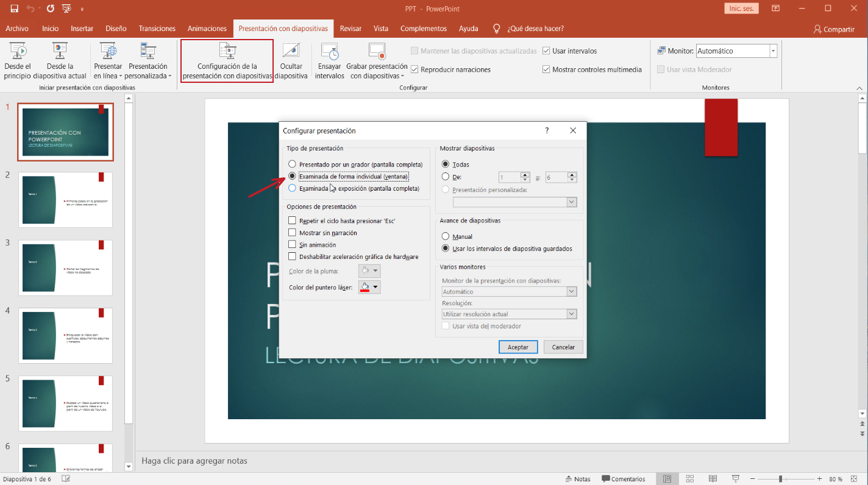The height and width of the screenshot is (485, 868).
Task: Click Cancelar button in dialog
Action: click(563, 347)
